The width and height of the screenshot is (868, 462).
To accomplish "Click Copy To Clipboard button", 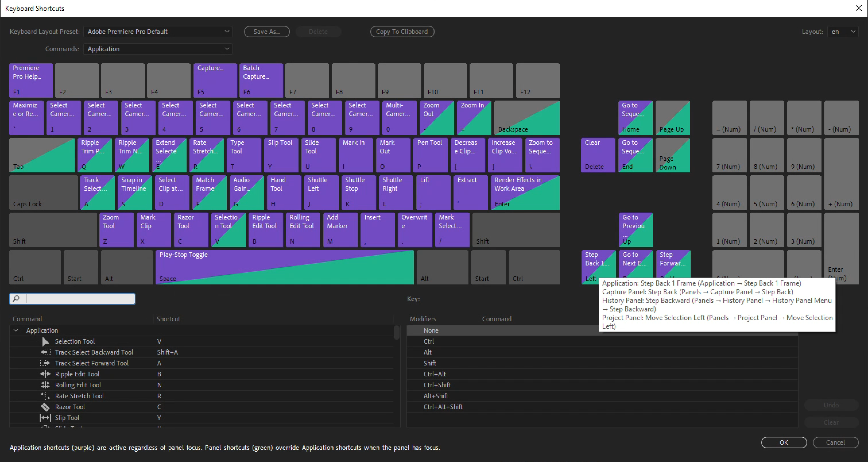I will tap(402, 32).
